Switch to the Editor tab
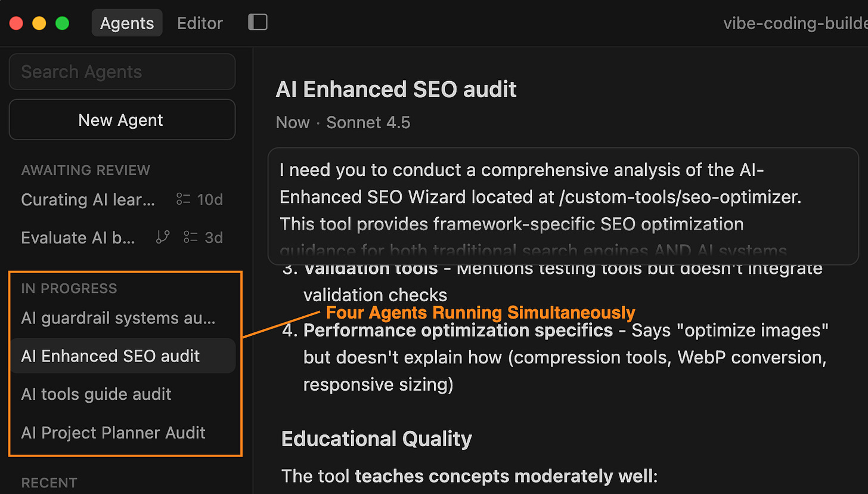 pos(200,23)
